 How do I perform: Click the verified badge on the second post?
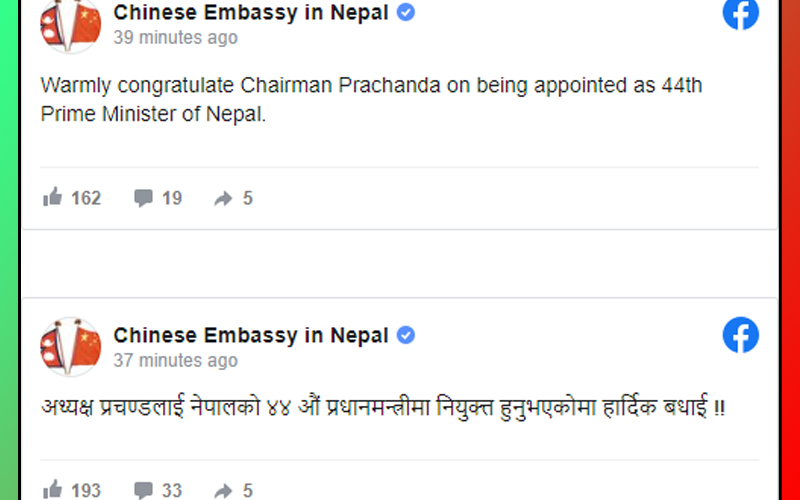click(x=406, y=335)
